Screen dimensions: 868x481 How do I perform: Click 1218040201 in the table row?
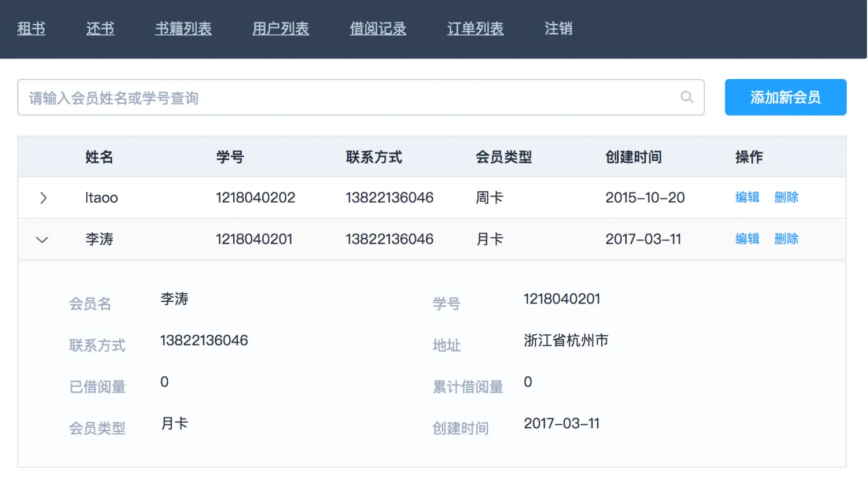coord(254,239)
